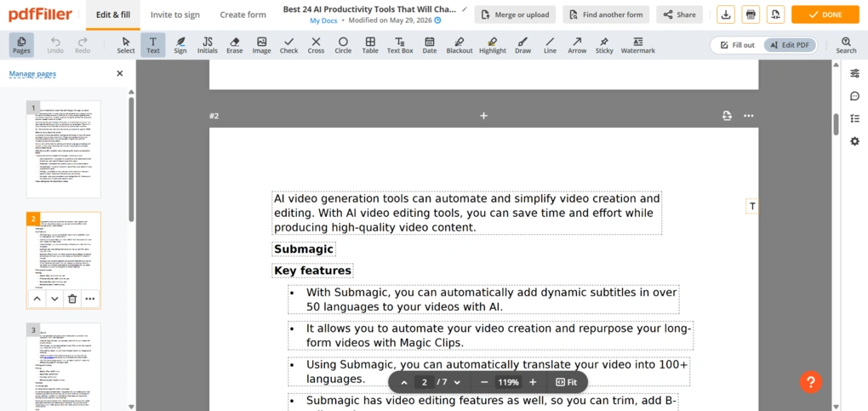Image resolution: width=868 pixels, height=411 pixels.
Task: Click the Key features heading text
Action: tap(312, 271)
